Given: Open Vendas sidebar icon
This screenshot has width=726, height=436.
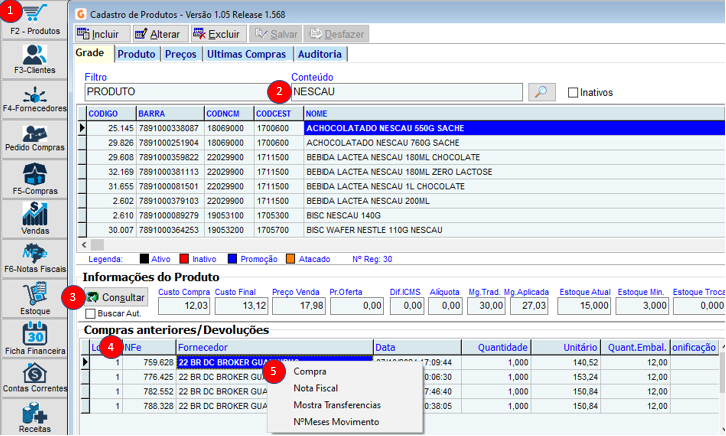Looking at the screenshot, I should click(35, 218).
